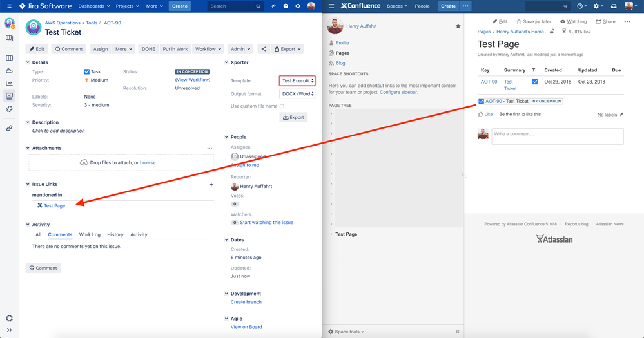Click Start watching this issue link
Image resolution: width=644 pixels, height=338 pixels.
click(x=266, y=223)
